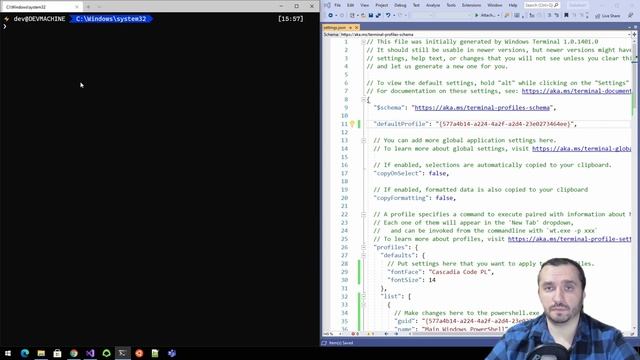This screenshot has width=640, height=360.
Task: Follow the aka.ms/terminal-documentation link on line 7
Action: coord(576,91)
